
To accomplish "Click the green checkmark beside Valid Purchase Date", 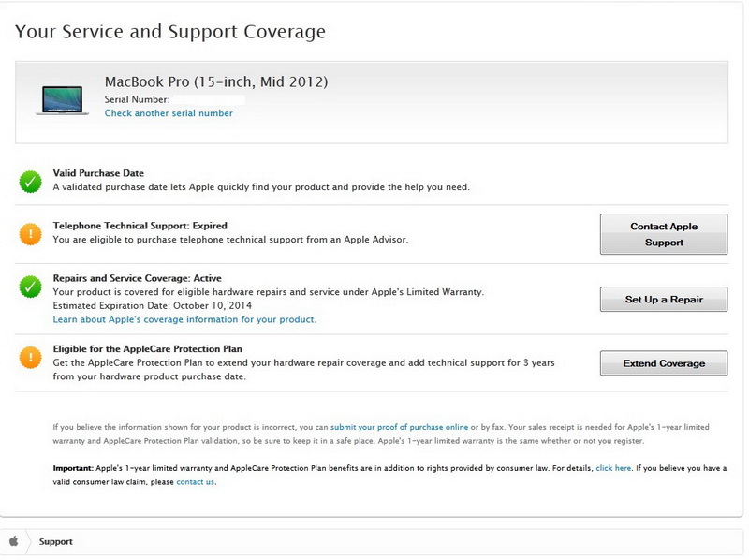I will click(31, 181).
